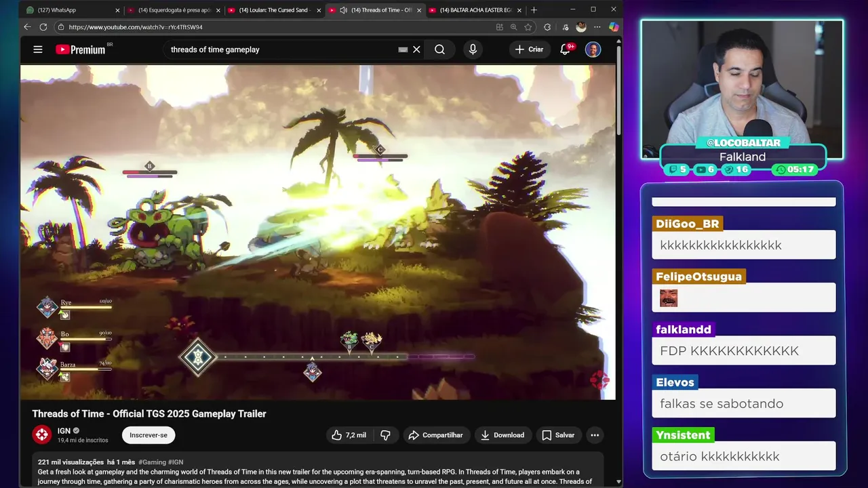Reload the page
This screenshot has height=488, width=868.
click(43, 27)
